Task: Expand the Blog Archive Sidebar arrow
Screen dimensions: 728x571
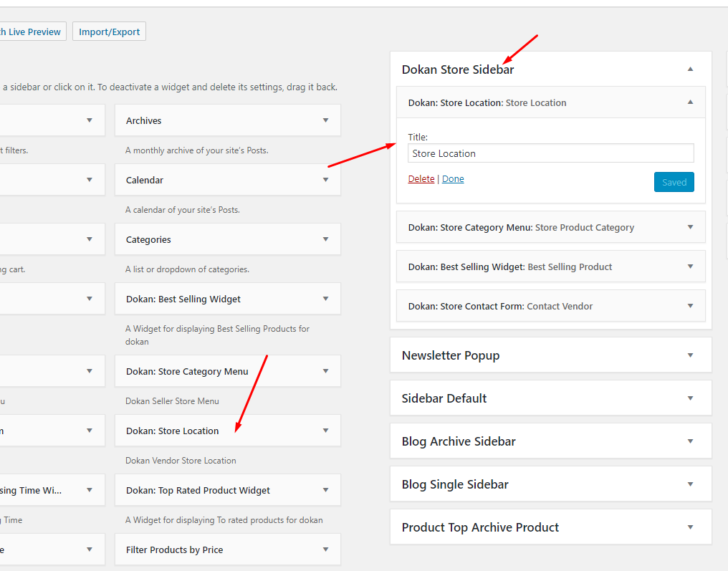Action: 691,441
